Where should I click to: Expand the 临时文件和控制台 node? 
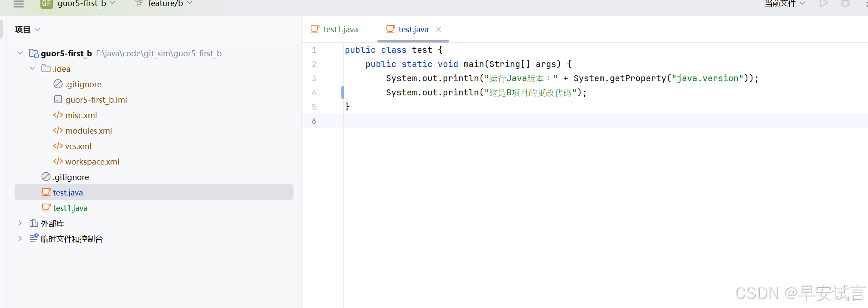(20, 238)
